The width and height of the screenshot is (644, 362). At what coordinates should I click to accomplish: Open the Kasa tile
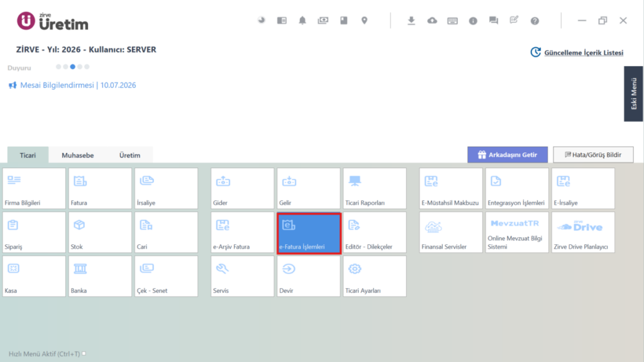[34, 276]
